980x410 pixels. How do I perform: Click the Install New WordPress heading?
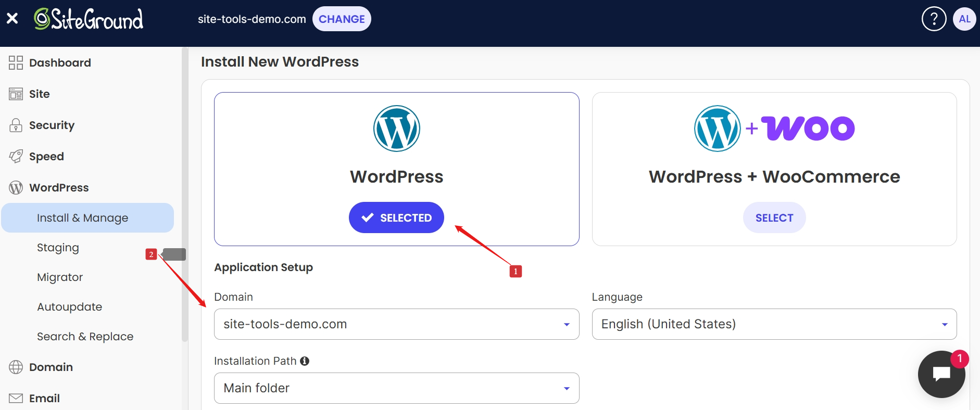(x=280, y=62)
